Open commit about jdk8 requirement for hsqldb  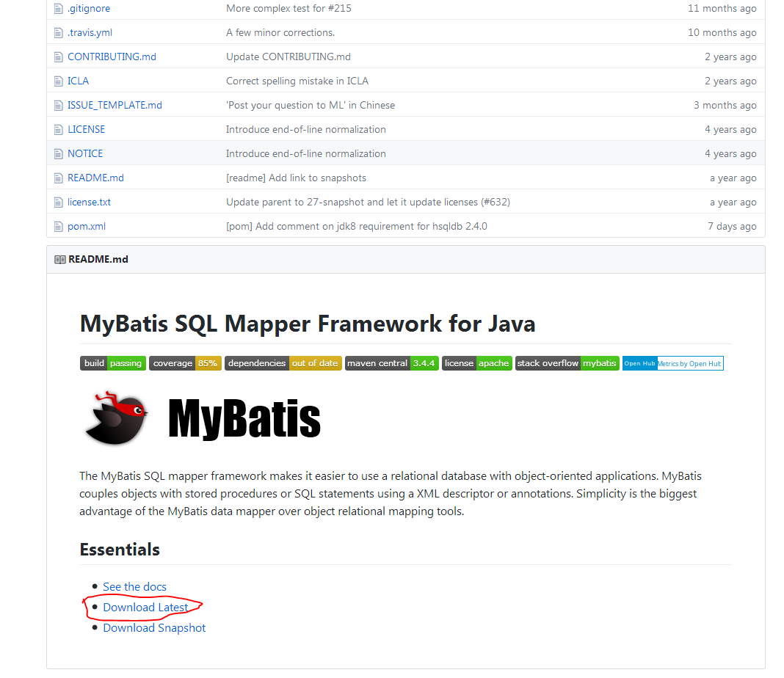pos(357,226)
